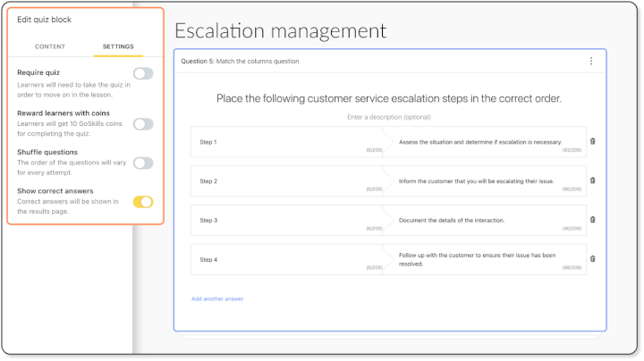
Task: Delete the Step 2 answer row
Action: point(592,180)
